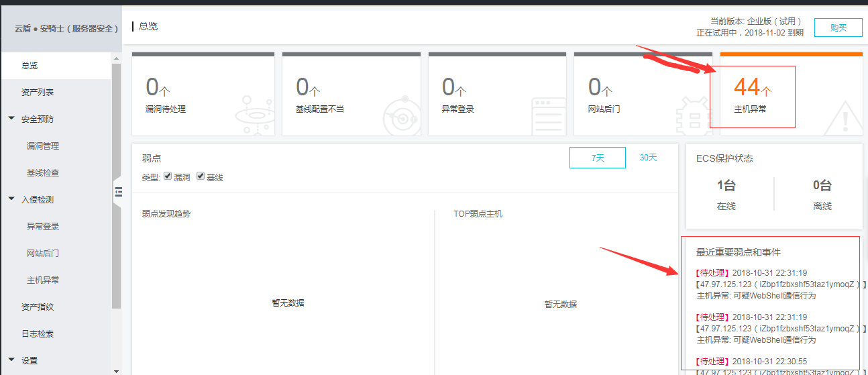Viewport: 868px width, 375px height.
Task: Click the warning triangle icon on 主机异常 card
Action: 842,118
